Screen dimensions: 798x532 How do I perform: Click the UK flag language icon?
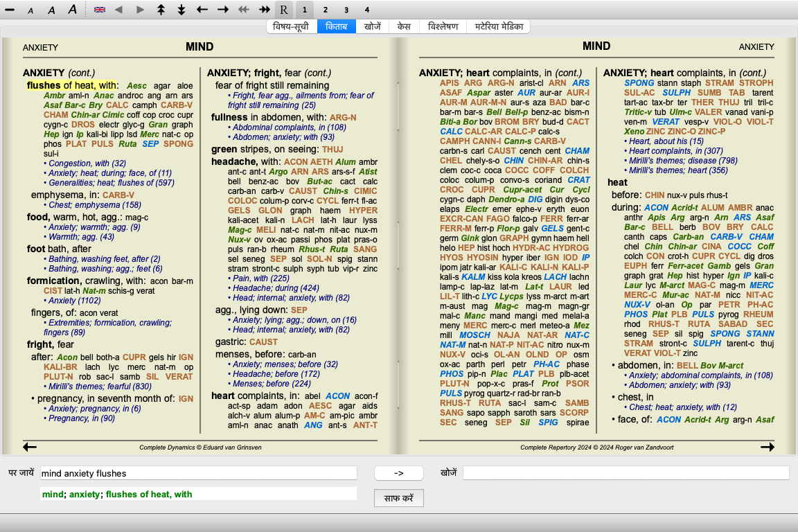[100, 10]
